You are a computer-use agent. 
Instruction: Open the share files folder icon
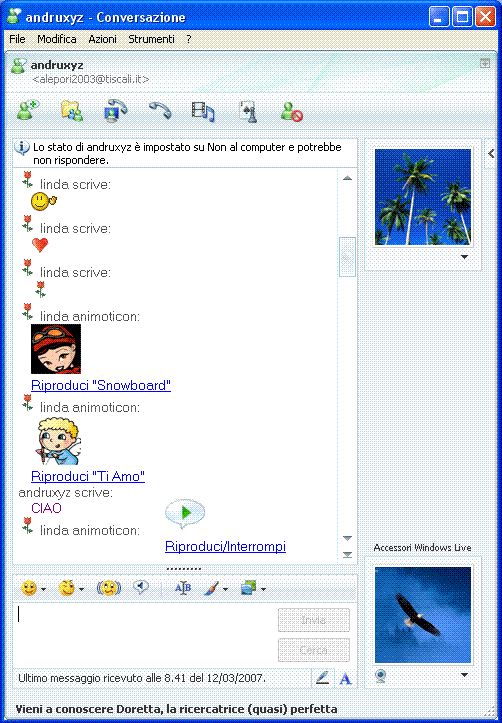tap(72, 111)
